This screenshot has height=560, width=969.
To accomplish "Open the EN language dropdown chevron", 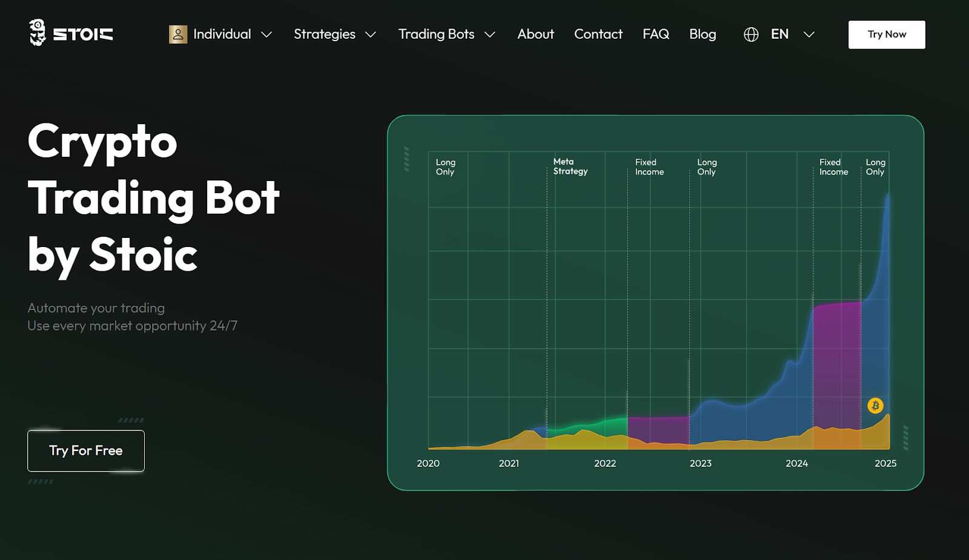I will pyautogui.click(x=809, y=35).
